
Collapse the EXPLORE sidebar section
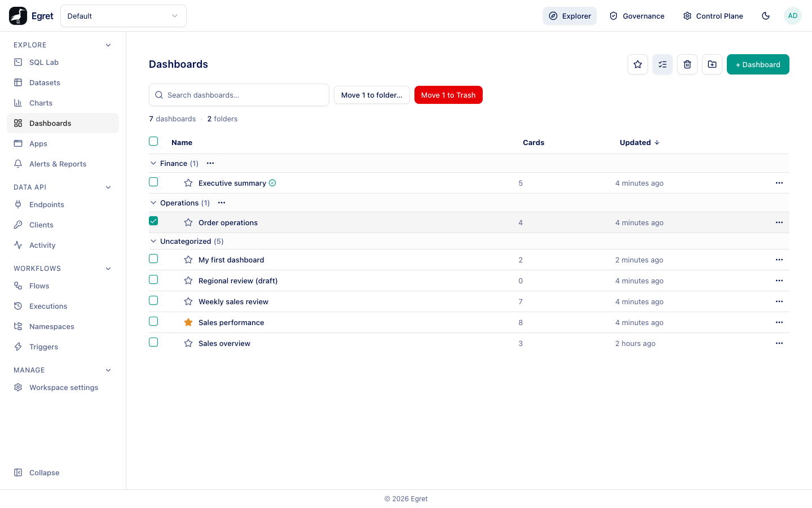pos(108,45)
